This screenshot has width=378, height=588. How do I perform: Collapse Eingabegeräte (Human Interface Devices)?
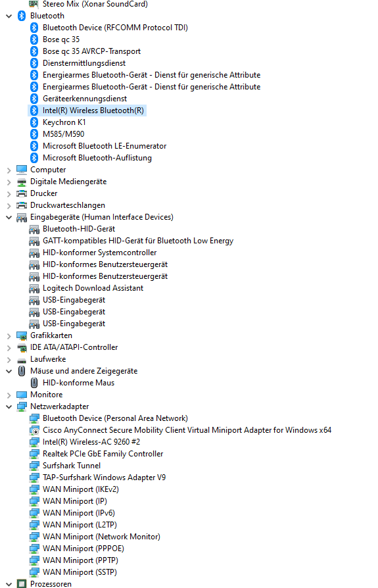pos(9,218)
